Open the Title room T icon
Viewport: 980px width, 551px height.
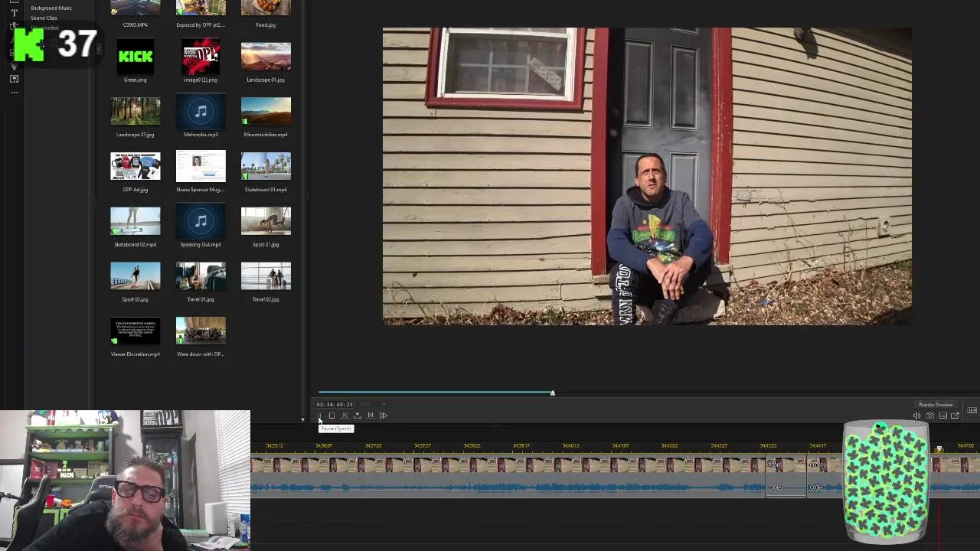click(14, 12)
